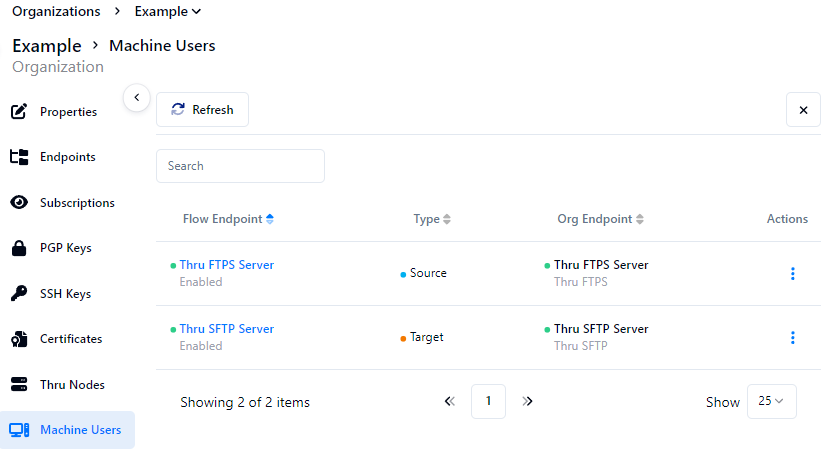Click the Certificates icon in sidebar
The width and height of the screenshot is (829, 458).
click(18, 339)
